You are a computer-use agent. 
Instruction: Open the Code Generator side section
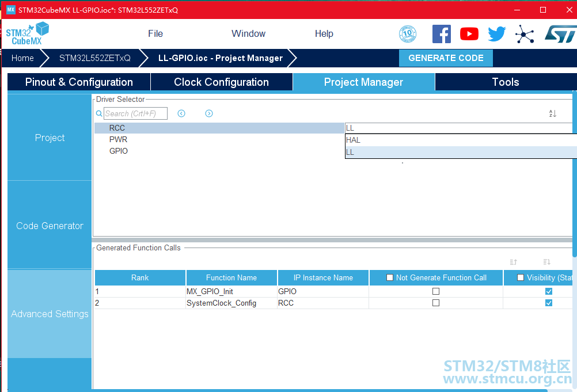50,226
